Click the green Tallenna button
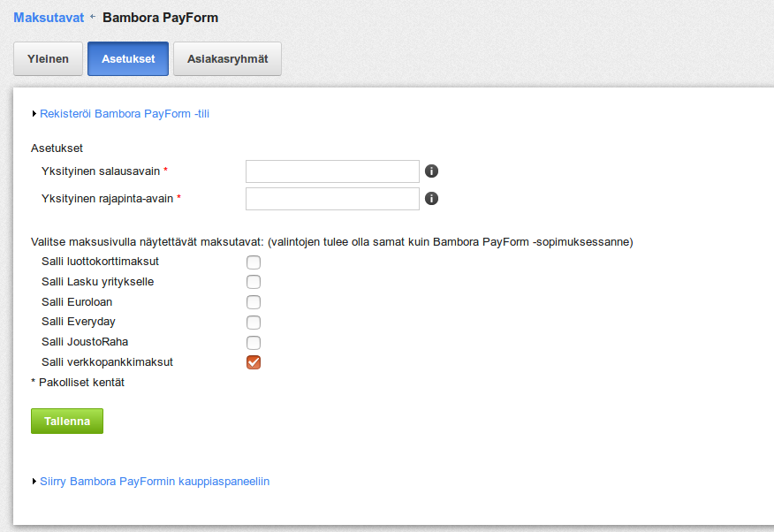Screen dimensions: 774x532 (x=67, y=421)
